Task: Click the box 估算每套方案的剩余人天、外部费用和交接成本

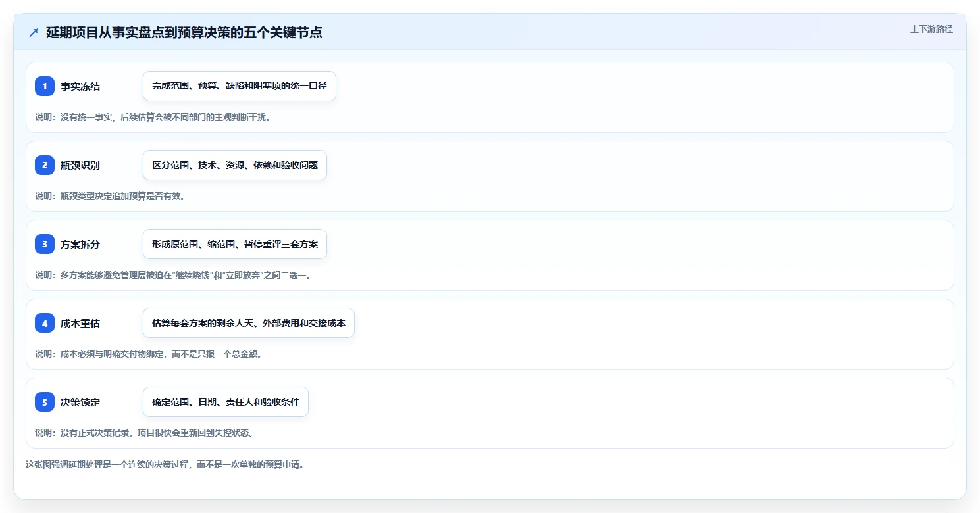Action: point(249,323)
